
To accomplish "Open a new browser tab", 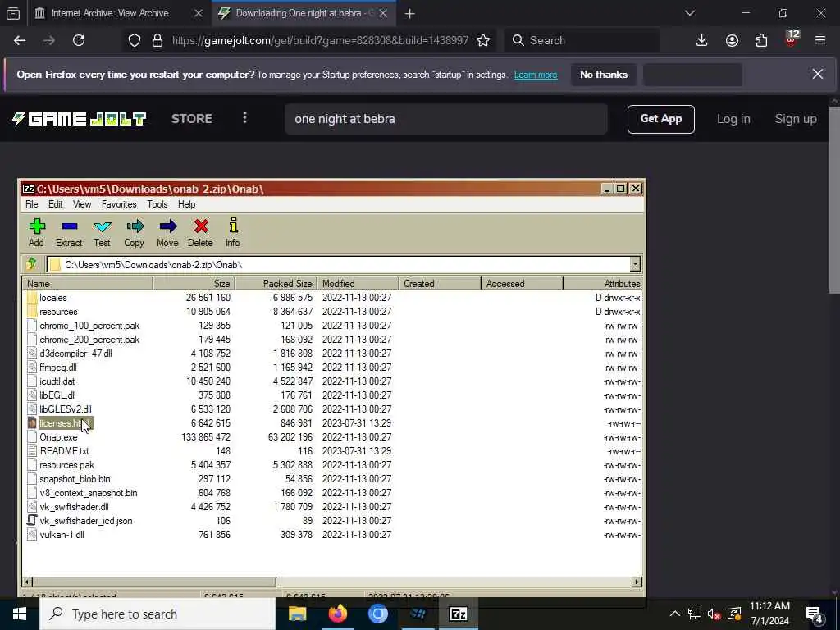I will (410, 13).
